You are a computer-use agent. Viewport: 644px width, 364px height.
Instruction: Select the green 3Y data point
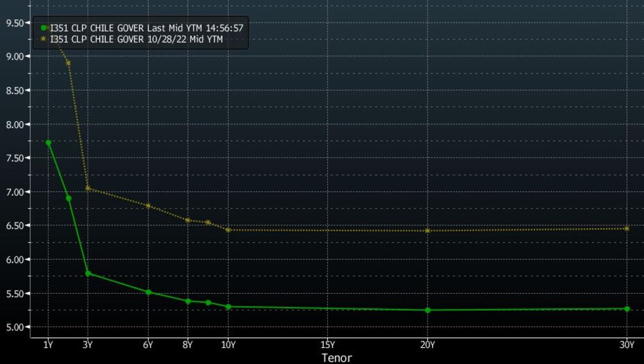(88, 273)
